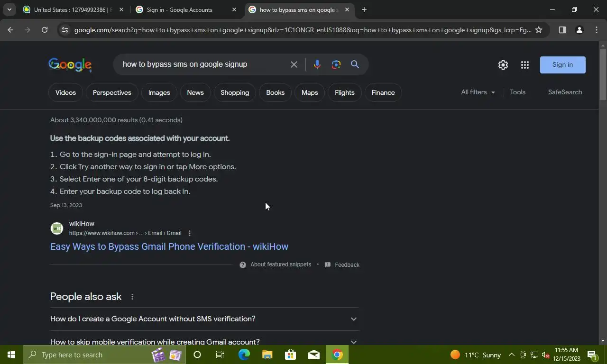The width and height of the screenshot is (607, 364).
Task: Open Chrome's three-dot menu
Action: pos(597,30)
